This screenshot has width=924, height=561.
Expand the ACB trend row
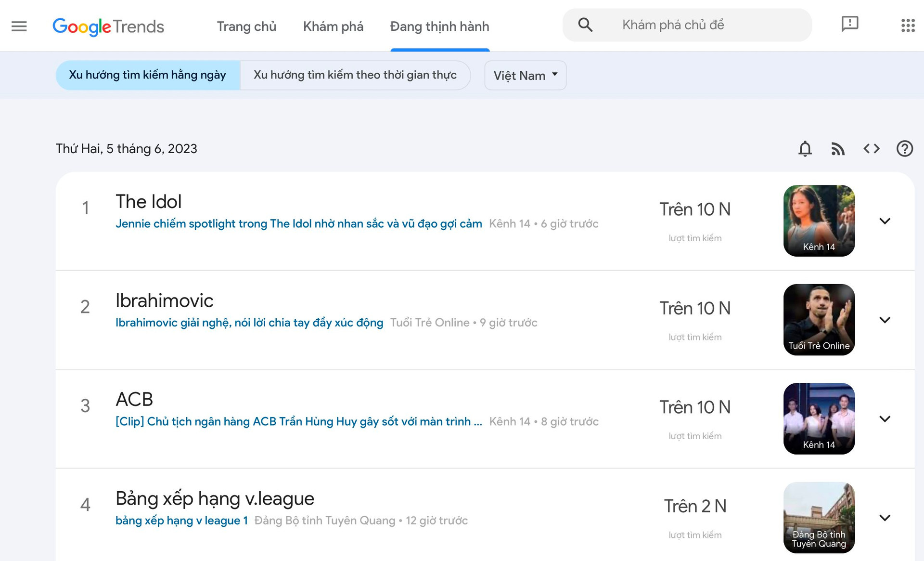[x=885, y=419]
